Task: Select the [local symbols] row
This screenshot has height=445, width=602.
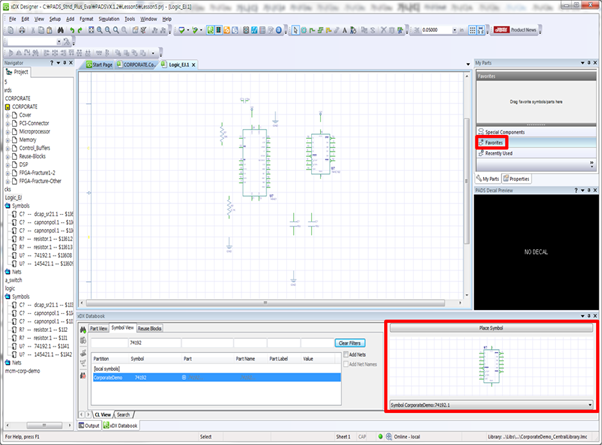Action: [x=217, y=369]
